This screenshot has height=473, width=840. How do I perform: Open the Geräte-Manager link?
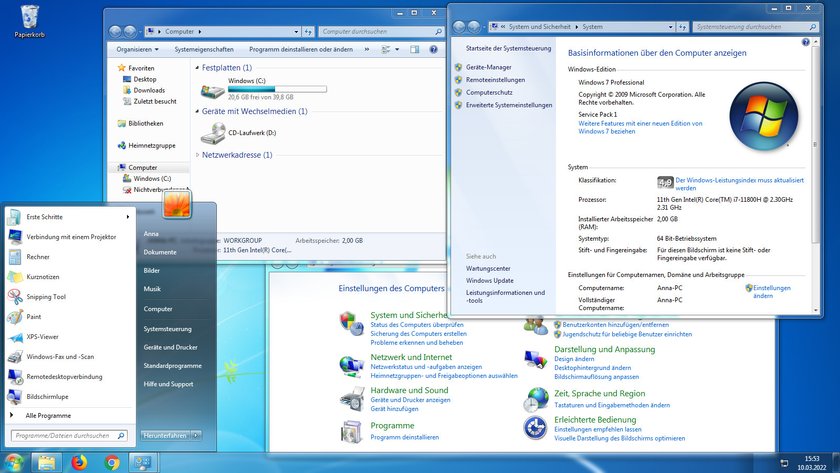pyautogui.click(x=489, y=67)
